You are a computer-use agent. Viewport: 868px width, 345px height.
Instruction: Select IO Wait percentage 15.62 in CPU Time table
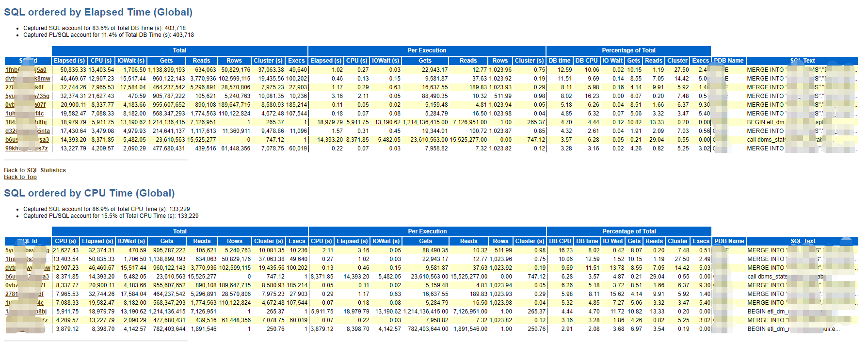click(617, 294)
